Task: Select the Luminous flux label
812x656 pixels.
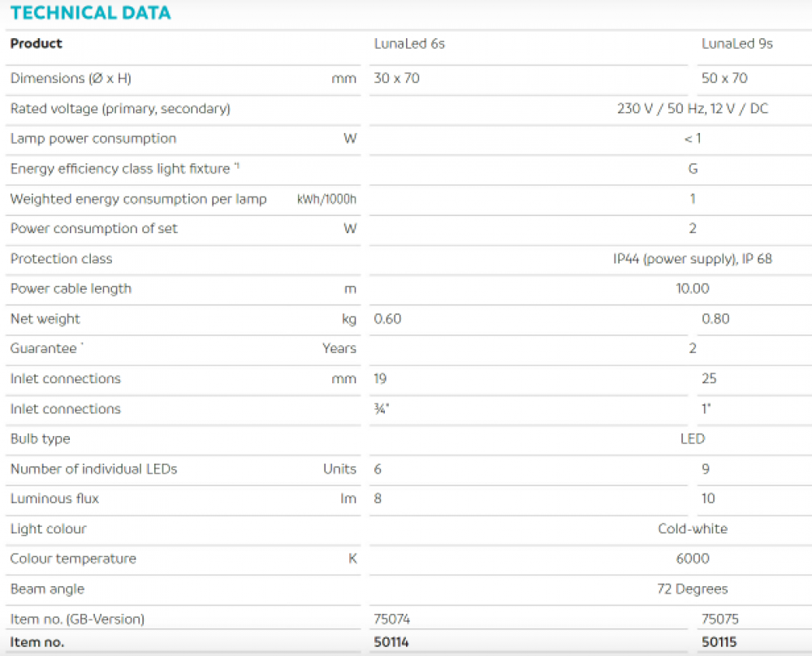Action: pos(54,498)
